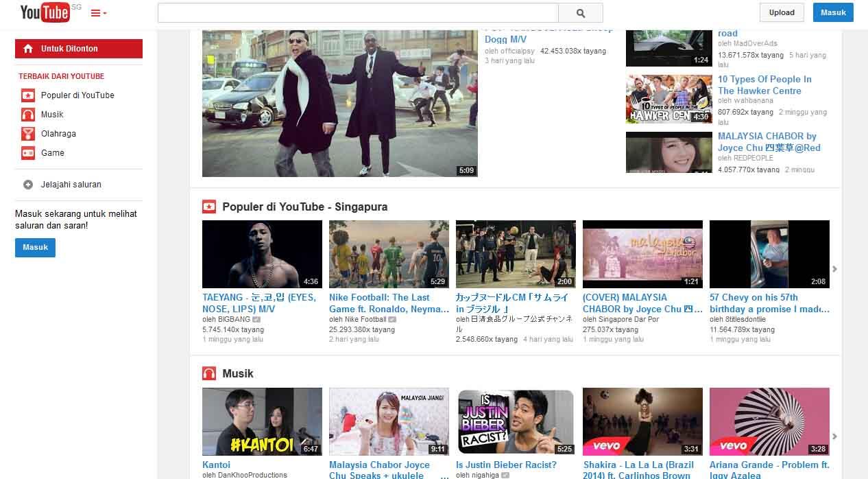Image resolution: width=868 pixels, height=479 pixels.
Task: Open Singapore Dar Por channel link
Action: pos(629,320)
